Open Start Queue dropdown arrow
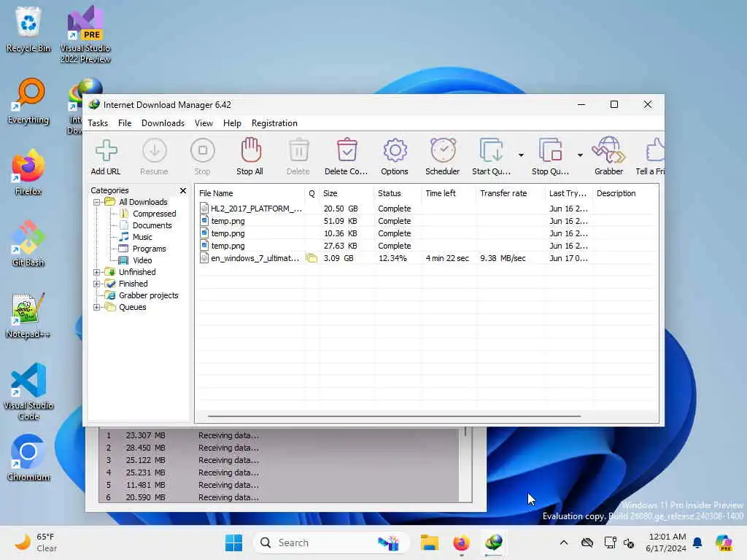The image size is (747, 560). 521,155
